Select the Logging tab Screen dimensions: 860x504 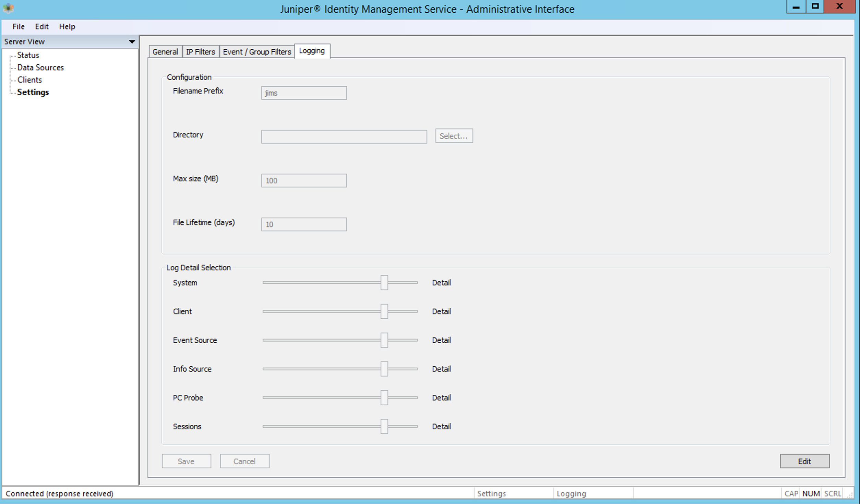pos(312,51)
